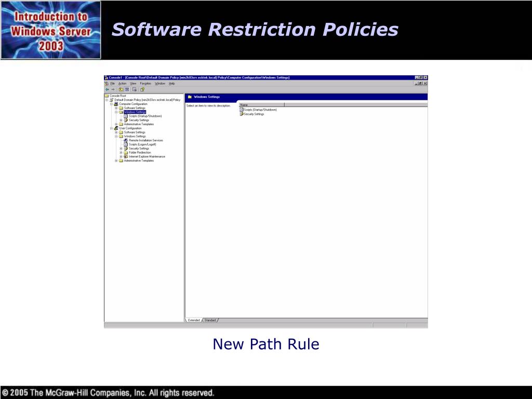Viewport: 532px width, 399px height.
Task: Open the View menu
Action: coord(134,84)
